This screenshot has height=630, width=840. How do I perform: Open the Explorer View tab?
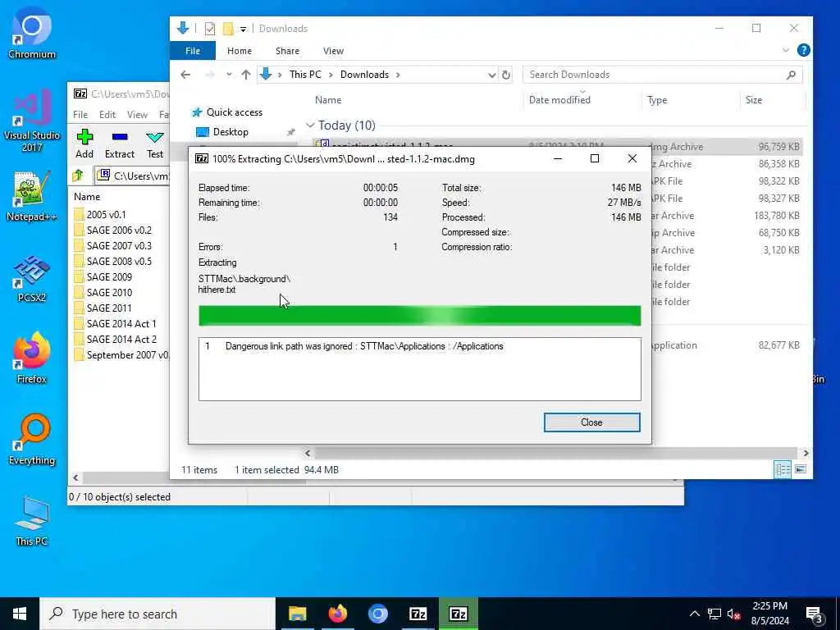(x=333, y=51)
